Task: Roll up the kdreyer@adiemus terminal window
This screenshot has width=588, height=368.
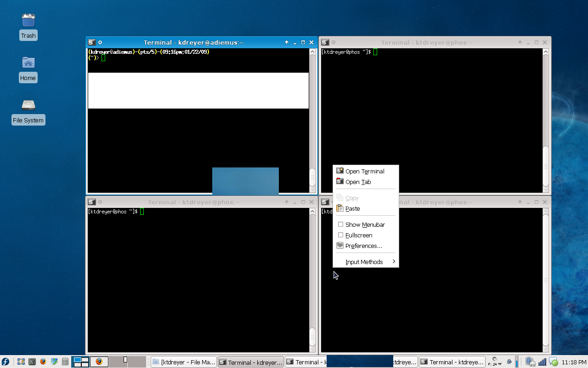Action: [x=287, y=42]
